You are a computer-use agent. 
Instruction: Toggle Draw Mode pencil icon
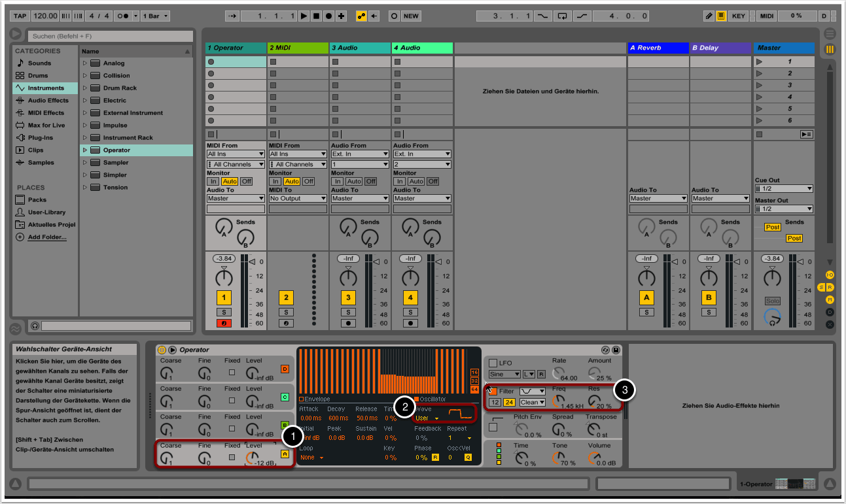(x=709, y=16)
